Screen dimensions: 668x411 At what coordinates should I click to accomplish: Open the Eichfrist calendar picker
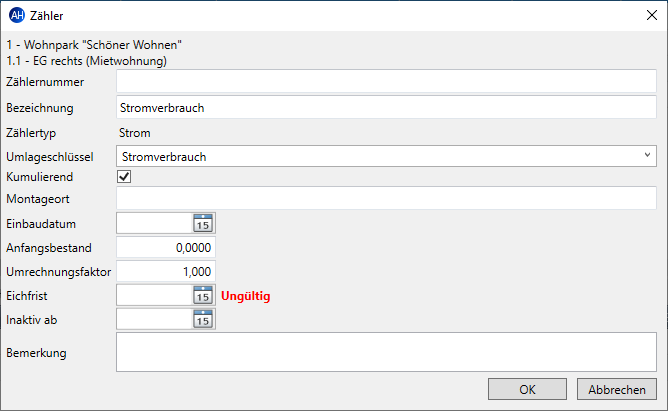pyautogui.click(x=203, y=295)
